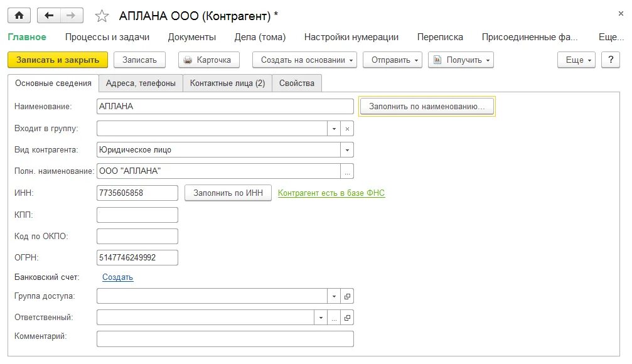Open Полн. наименование ellipsis editor
Image resolution: width=632 pixels, height=364 pixels.
347,171
